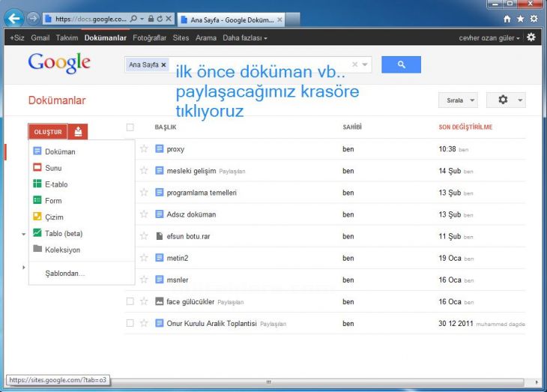This screenshot has height=392, width=547.
Task: Open Arama in top bar
Action: point(206,37)
